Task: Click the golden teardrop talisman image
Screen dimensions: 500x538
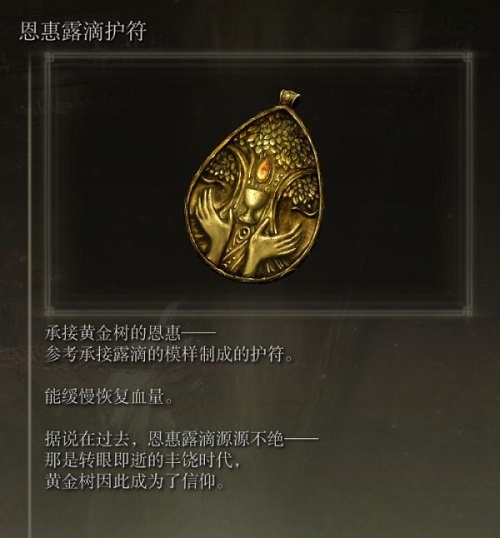Action: (255, 185)
